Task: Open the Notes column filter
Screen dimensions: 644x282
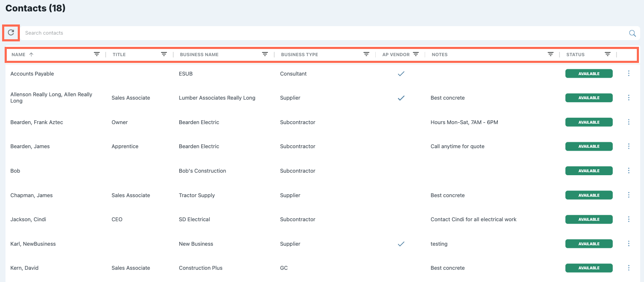Action: [551, 54]
